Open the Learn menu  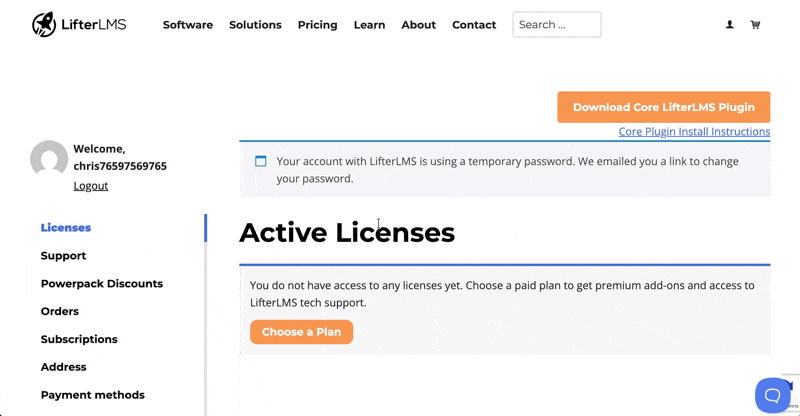[x=369, y=25]
